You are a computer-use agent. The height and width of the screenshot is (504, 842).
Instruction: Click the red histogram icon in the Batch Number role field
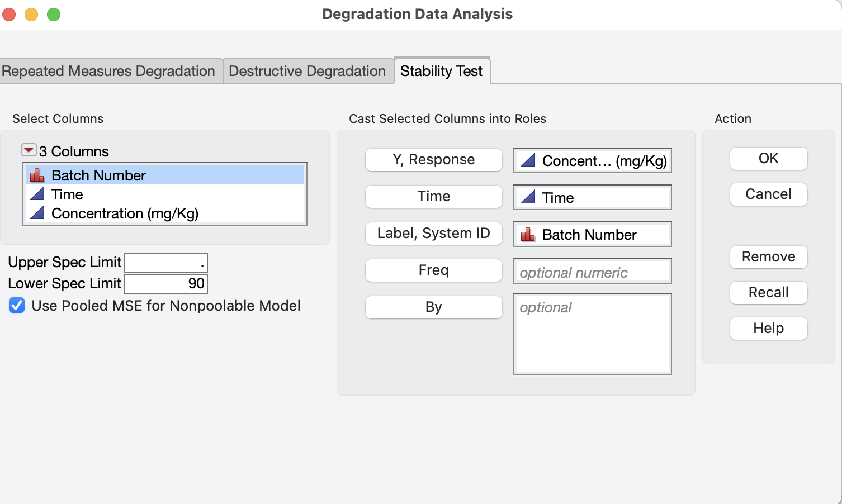(x=528, y=234)
